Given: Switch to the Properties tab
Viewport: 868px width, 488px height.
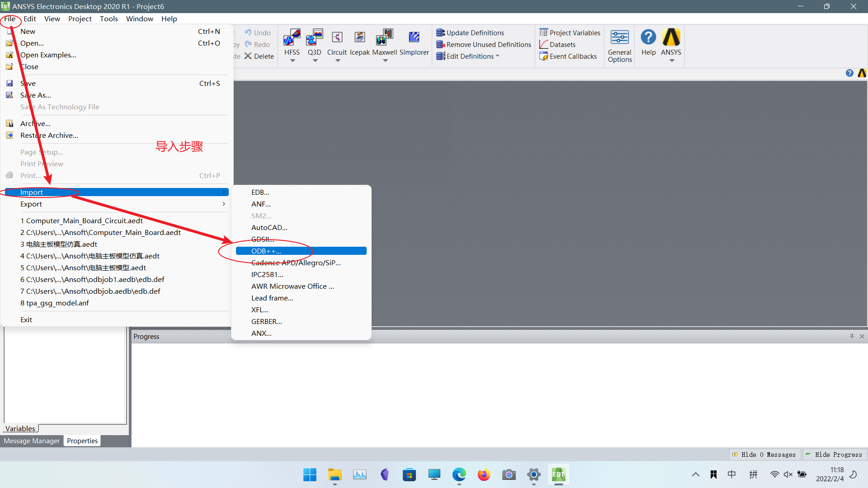Looking at the screenshot, I should point(82,441).
